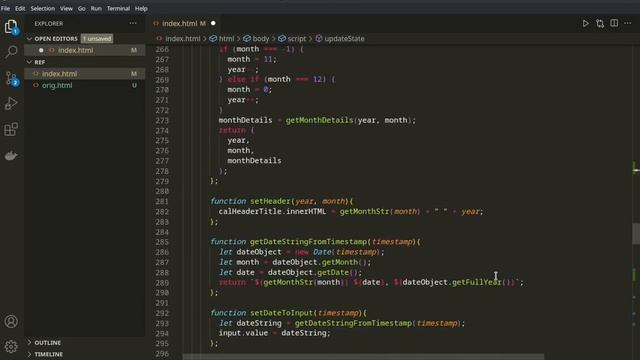Click the html breadcrumb
This screenshot has width=640, height=360.
[226, 38]
